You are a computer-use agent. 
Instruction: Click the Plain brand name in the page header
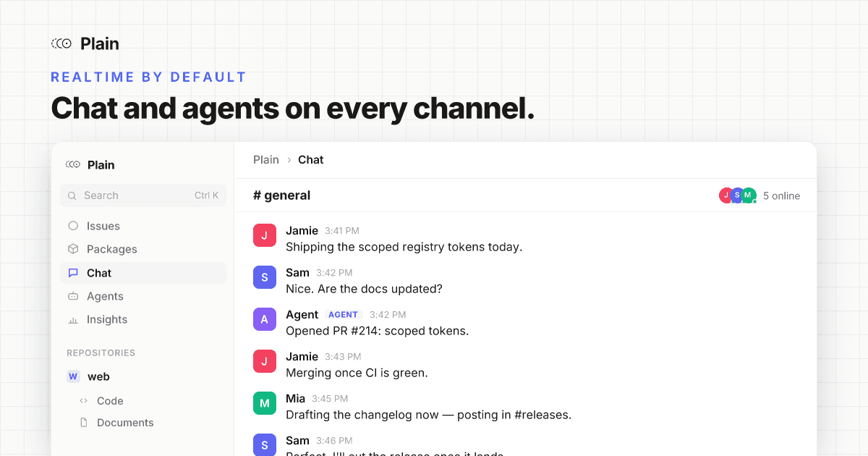[x=100, y=43]
